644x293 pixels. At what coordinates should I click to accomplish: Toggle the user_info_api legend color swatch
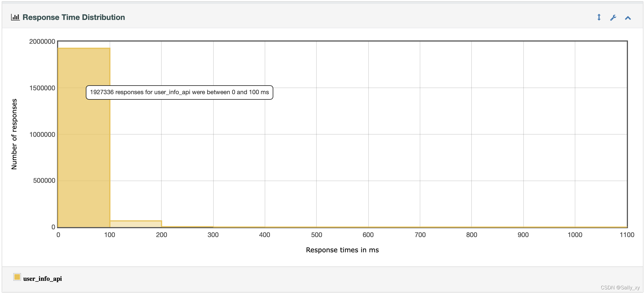pyautogui.click(x=17, y=277)
